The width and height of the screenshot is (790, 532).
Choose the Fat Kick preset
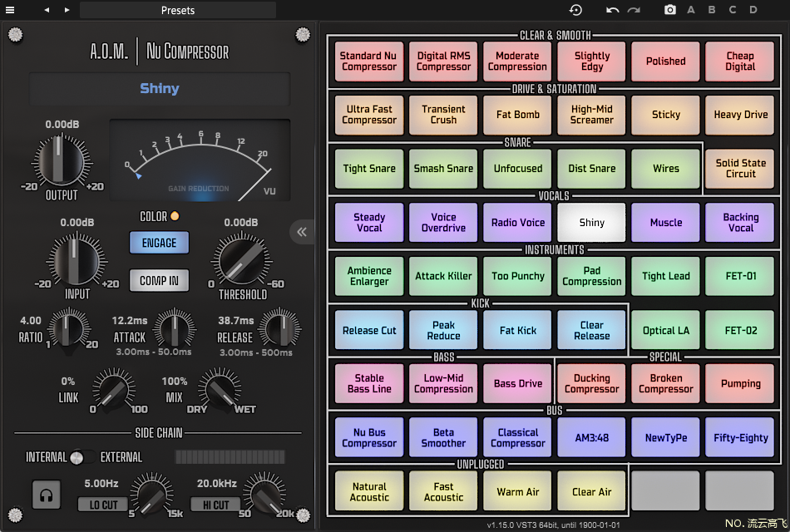[518, 331]
